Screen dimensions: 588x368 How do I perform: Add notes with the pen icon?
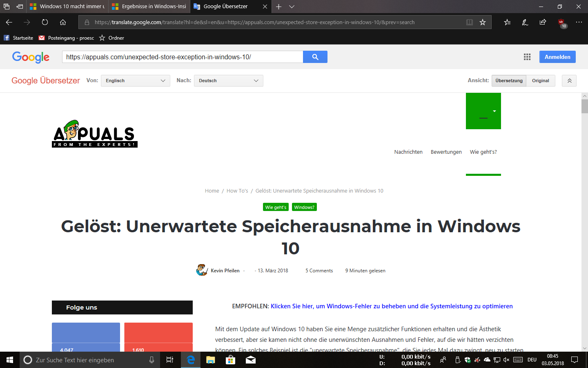tap(525, 22)
